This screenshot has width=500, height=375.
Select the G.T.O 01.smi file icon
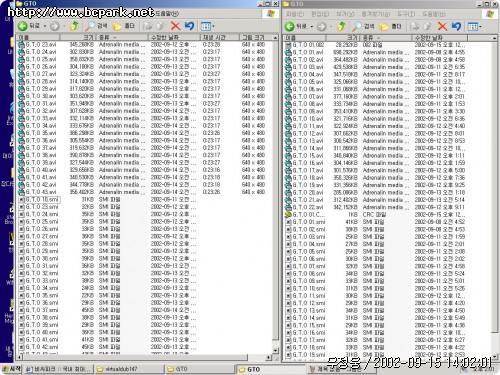click(288, 222)
